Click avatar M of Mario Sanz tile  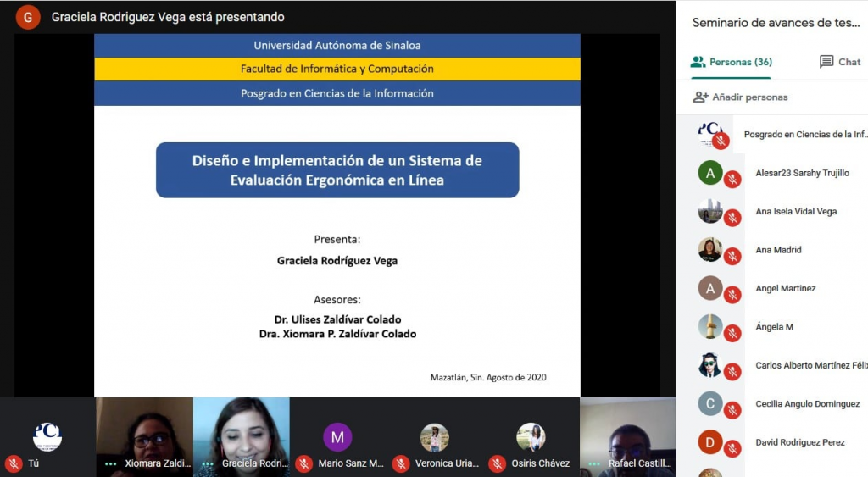[x=337, y=437]
